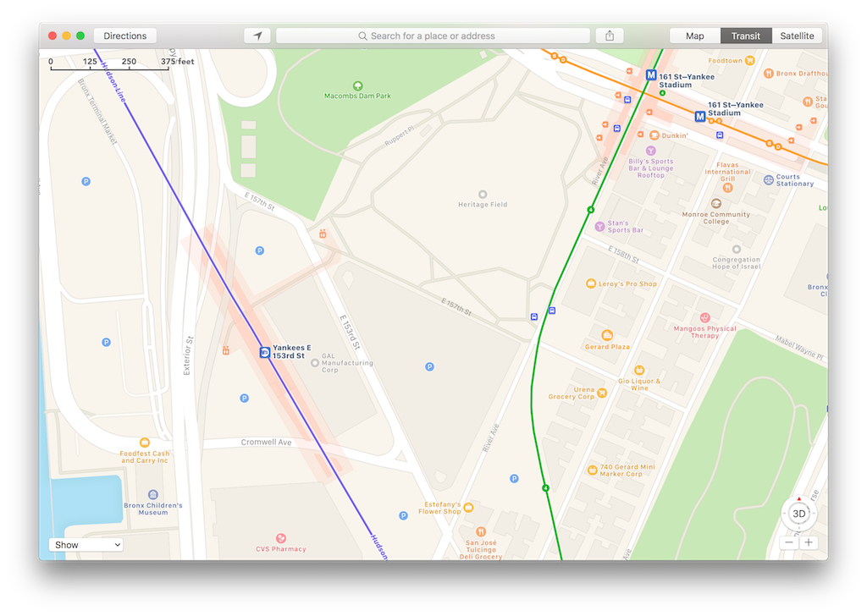Screen dimensions: 867x616
Task: Click the 740 Gerard Mini Market icon
Action: pos(592,470)
